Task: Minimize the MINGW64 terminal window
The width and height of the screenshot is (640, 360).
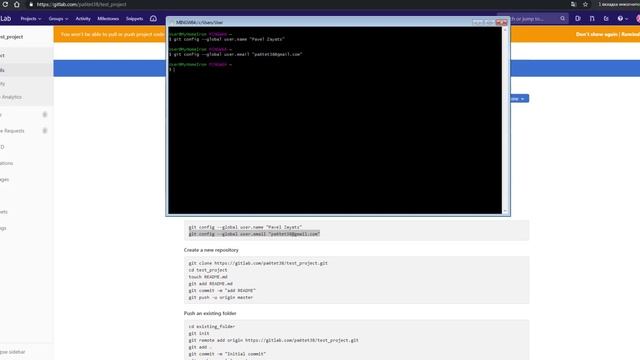Action: coord(478,22)
